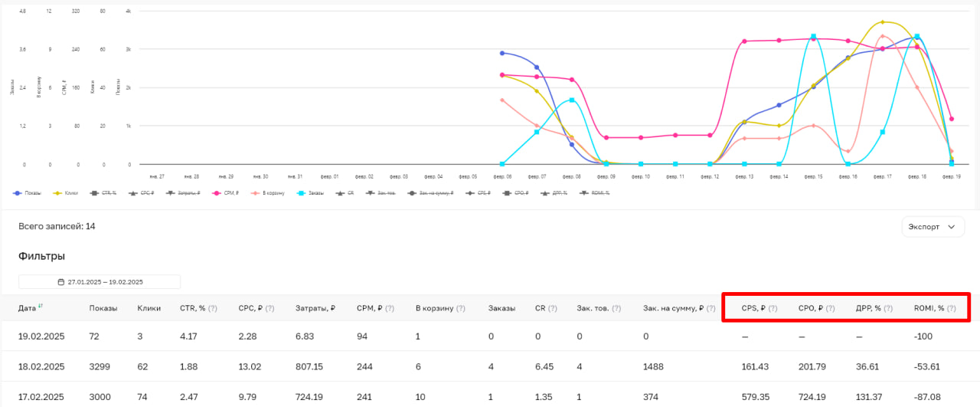Click the calendar icon in the date filter

[61, 282]
